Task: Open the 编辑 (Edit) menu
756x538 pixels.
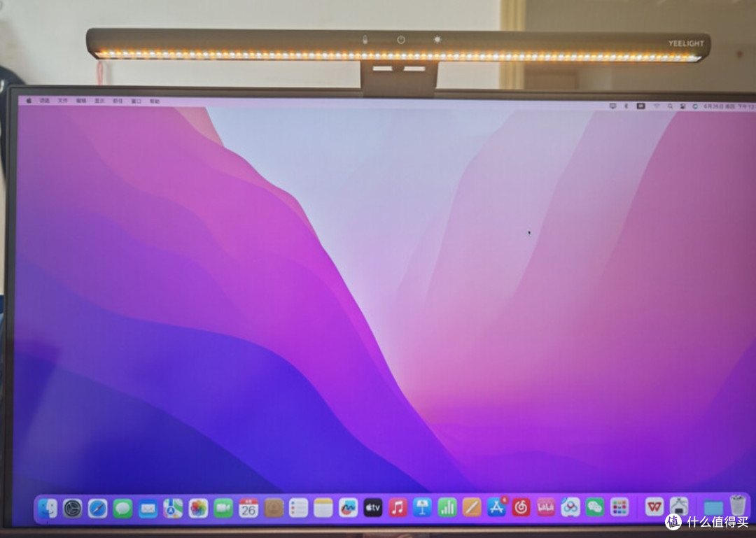Action: click(x=81, y=101)
